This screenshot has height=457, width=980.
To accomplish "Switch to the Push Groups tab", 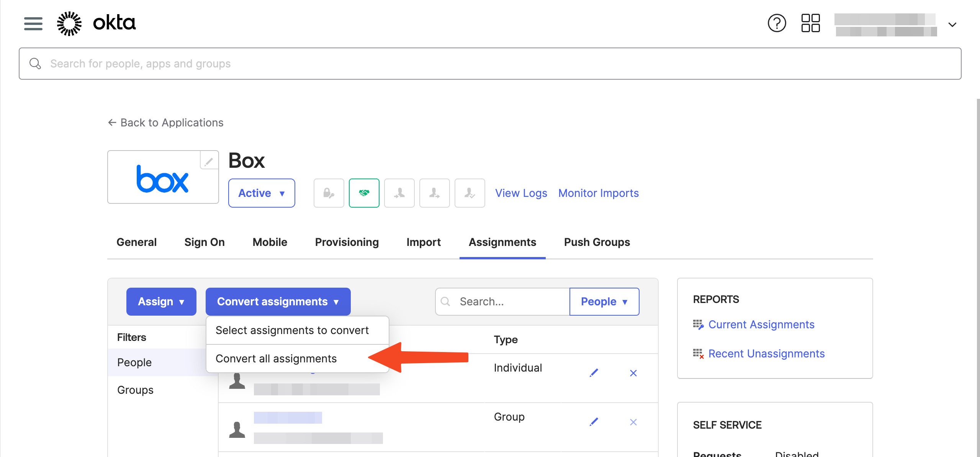I will 597,242.
